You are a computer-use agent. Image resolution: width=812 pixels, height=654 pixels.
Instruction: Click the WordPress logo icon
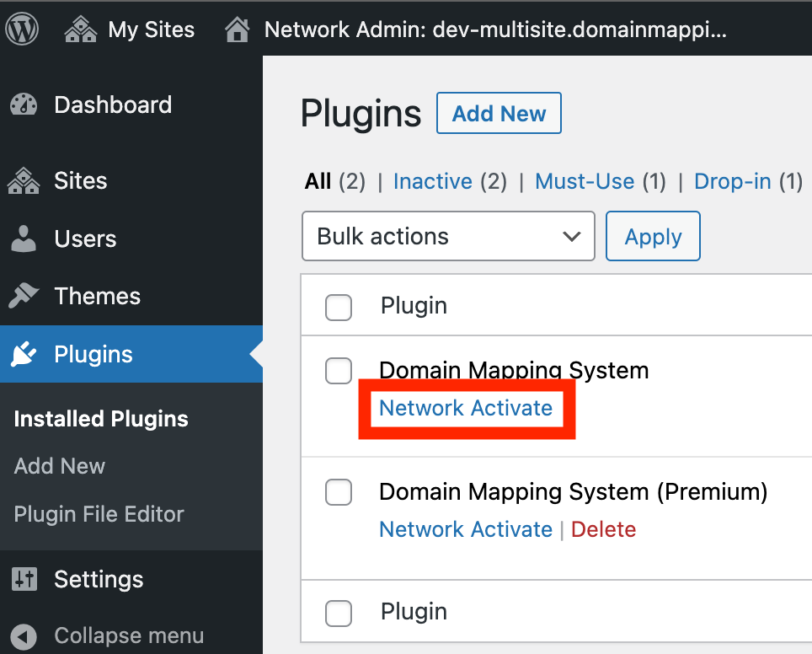tap(22, 29)
